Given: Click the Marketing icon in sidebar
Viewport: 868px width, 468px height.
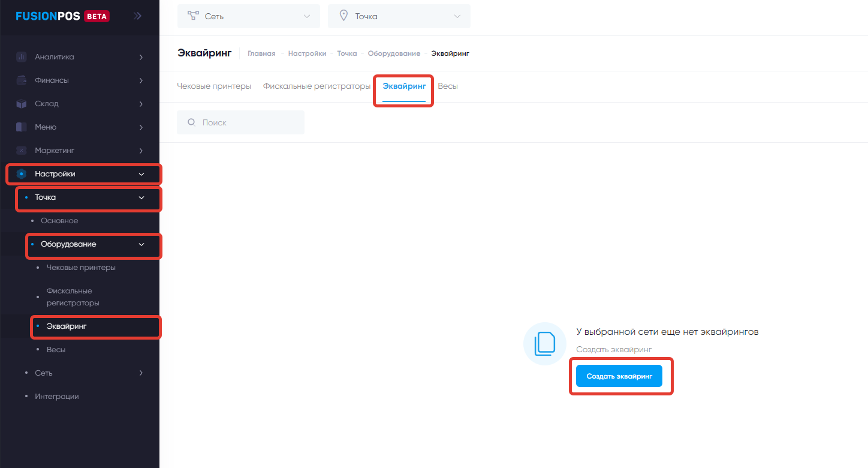Looking at the screenshot, I should pyautogui.click(x=22, y=151).
